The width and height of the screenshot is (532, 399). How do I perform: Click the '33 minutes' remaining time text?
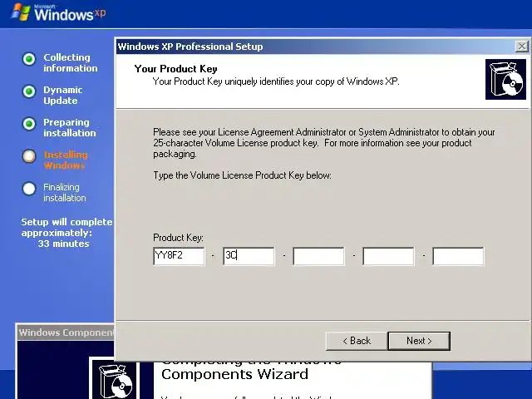63,244
